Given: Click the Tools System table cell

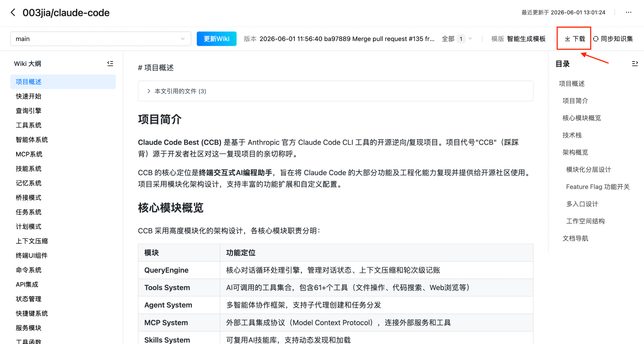Looking at the screenshot, I should [179, 288].
